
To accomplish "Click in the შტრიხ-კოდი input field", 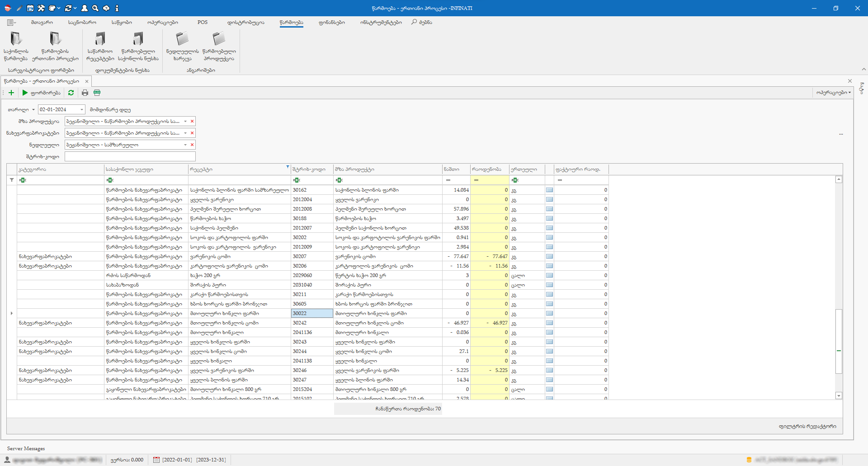I will [130, 156].
